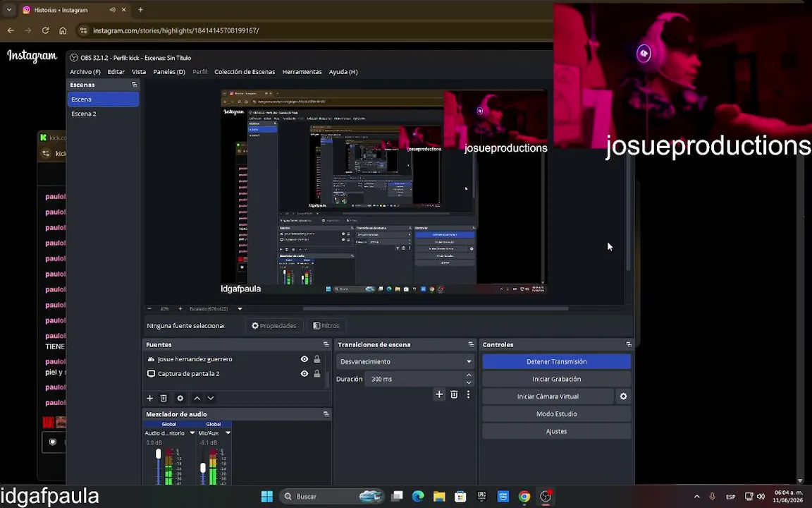Image resolution: width=812 pixels, height=508 pixels.
Task: Decrease transition duration with down stepper
Action: [469, 382]
